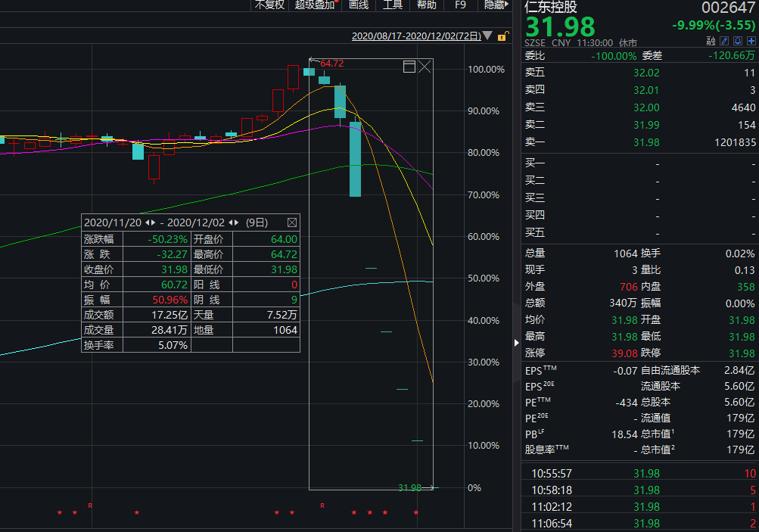Move start date 2020/11/20 earlier with left arrow

click(x=148, y=222)
